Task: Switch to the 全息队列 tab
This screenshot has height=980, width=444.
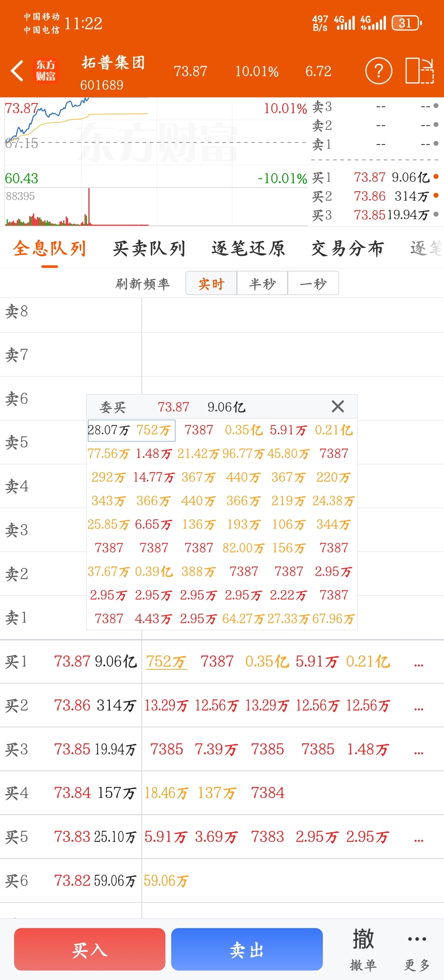Action: 49,249
